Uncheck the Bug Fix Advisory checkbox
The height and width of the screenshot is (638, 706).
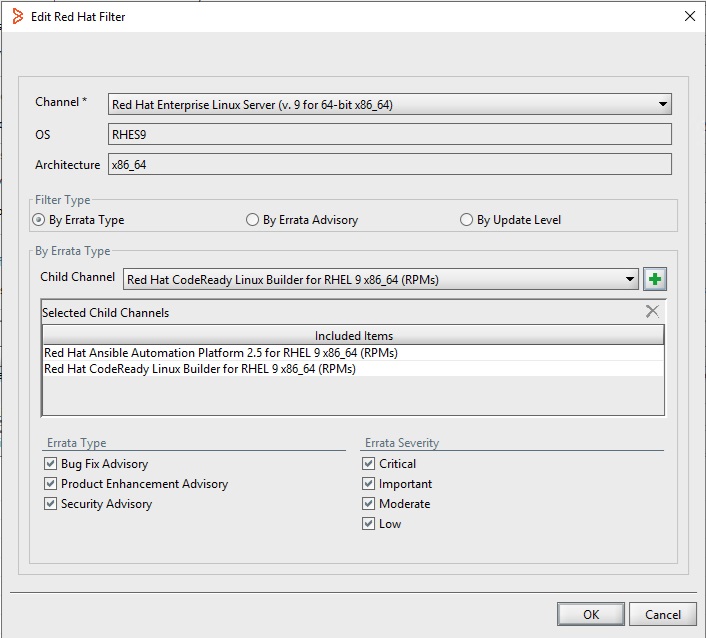[x=51, y=464]
